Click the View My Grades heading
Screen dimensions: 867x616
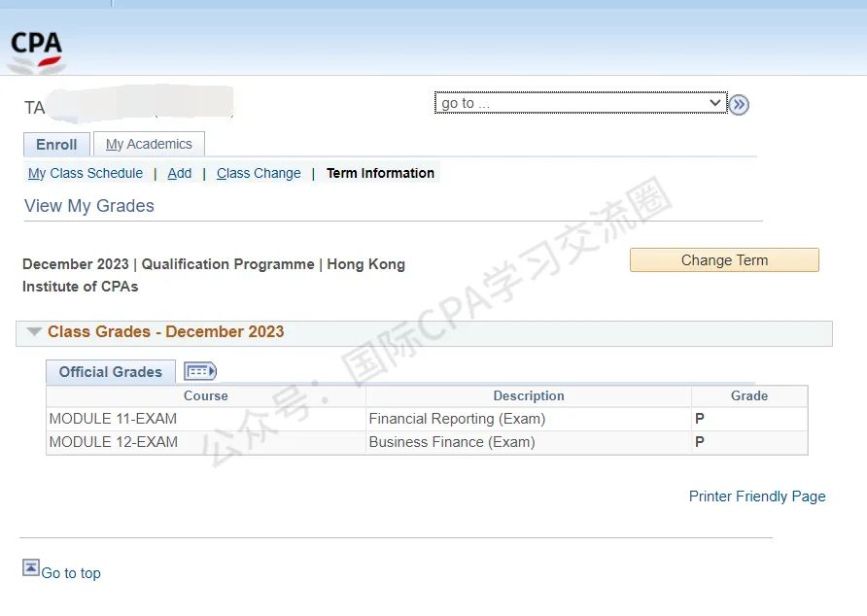tap(89, 206)
